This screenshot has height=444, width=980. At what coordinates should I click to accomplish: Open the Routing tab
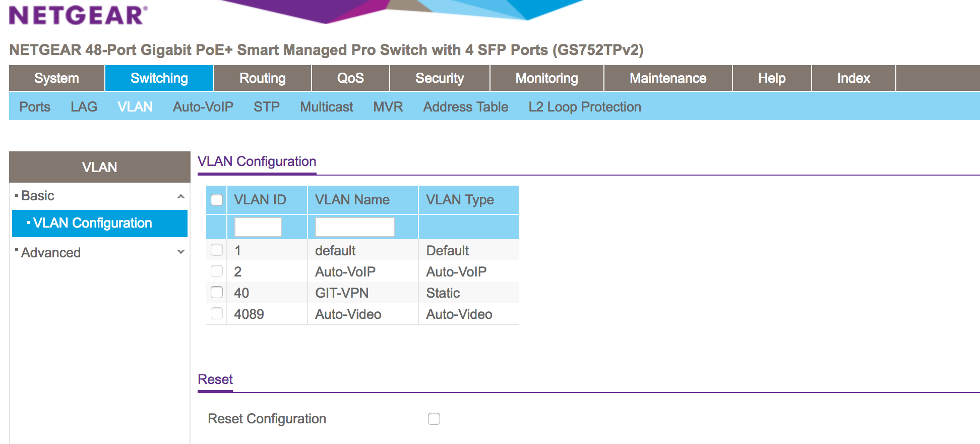coord(263,78)
